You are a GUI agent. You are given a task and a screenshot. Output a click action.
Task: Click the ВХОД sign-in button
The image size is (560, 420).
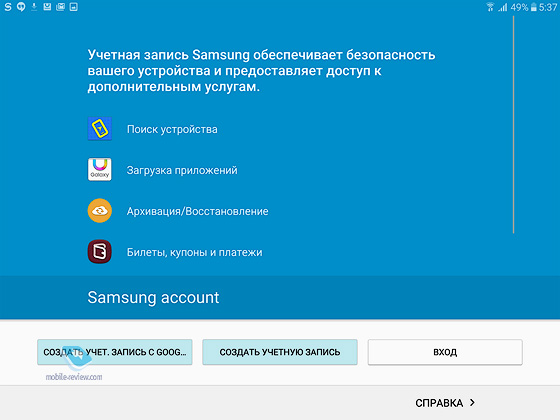(x=445, y=352)
